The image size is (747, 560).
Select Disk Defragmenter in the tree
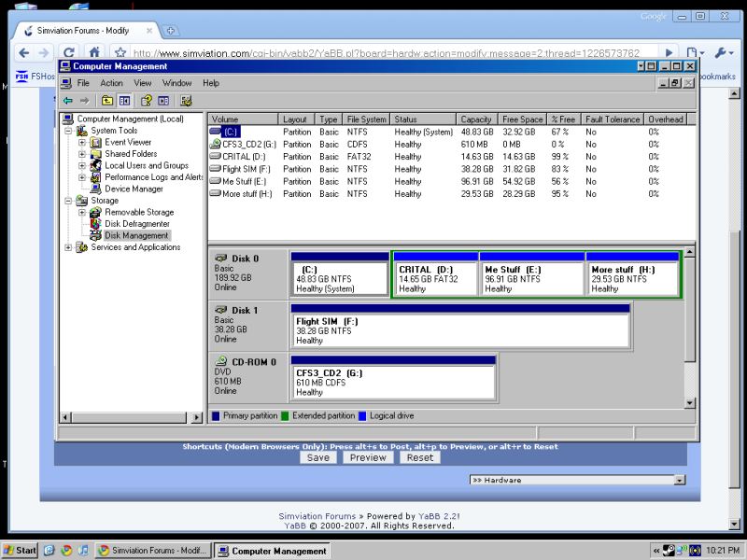click(136, 224)
